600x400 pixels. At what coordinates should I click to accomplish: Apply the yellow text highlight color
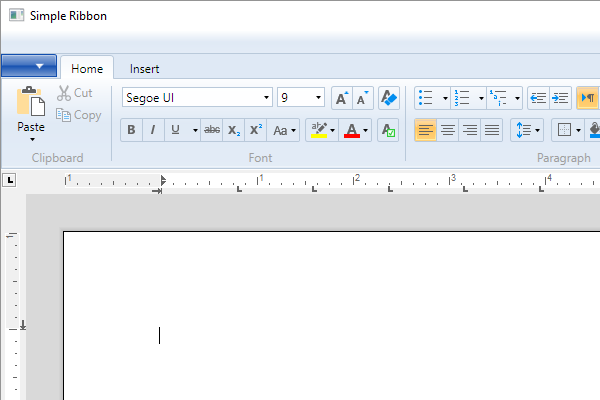(x=318, y=130)
